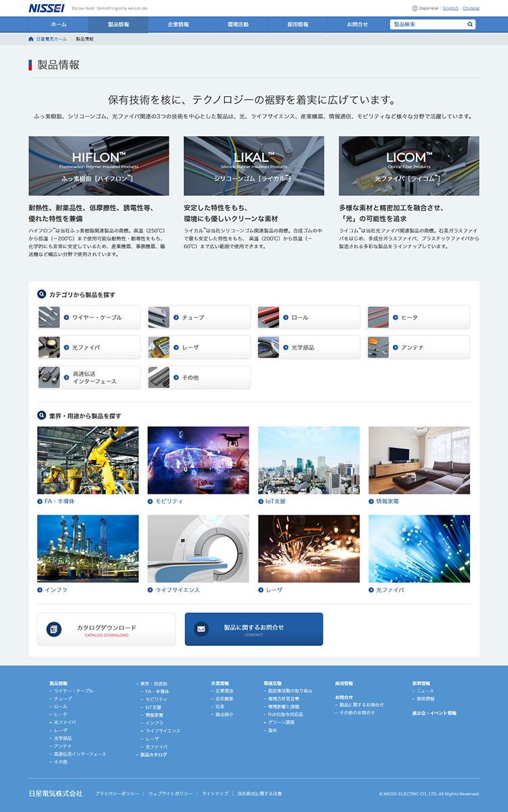This screenshot has height=812, width=508.
Task: Click the globe language icon
Action: 415,8
